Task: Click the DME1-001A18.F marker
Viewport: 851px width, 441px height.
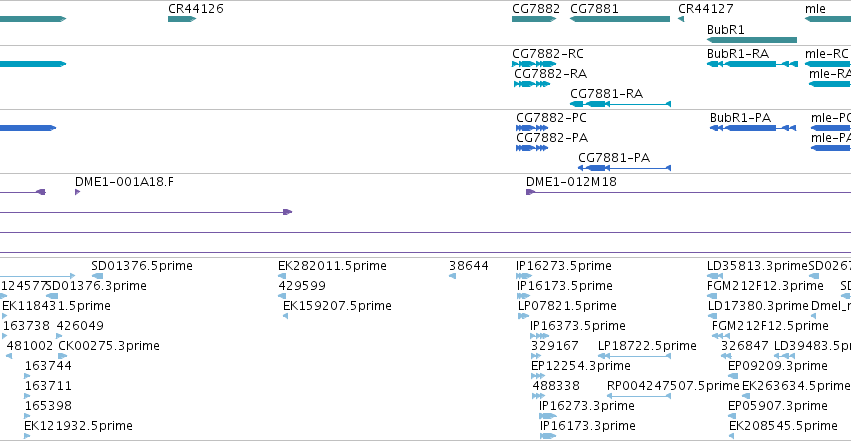Action: pos(78,192)
